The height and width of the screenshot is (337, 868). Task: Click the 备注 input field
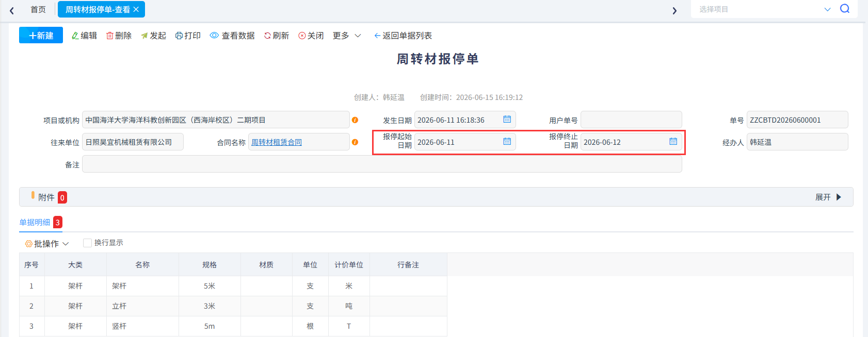tap(382, 164)
